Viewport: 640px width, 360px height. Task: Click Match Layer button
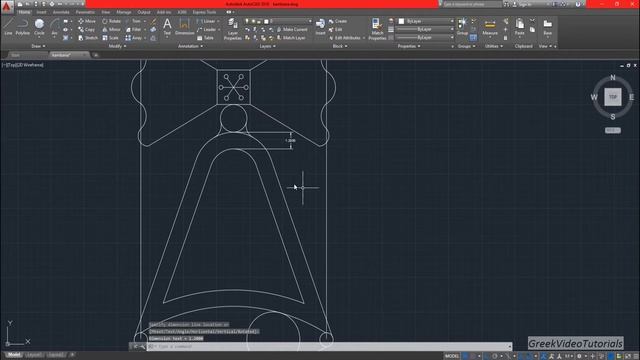click(x=291, y=38)
